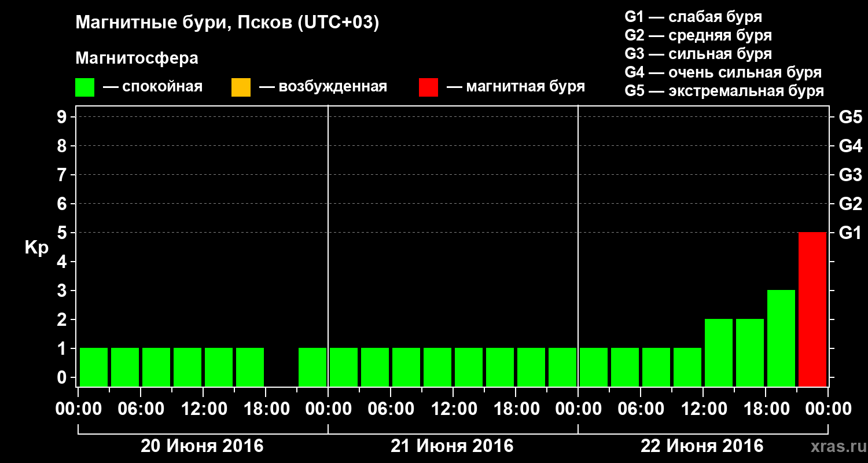Click the '— возбужденная' legend label
This screenshot has height=463, width=868.
pos(323,87)
